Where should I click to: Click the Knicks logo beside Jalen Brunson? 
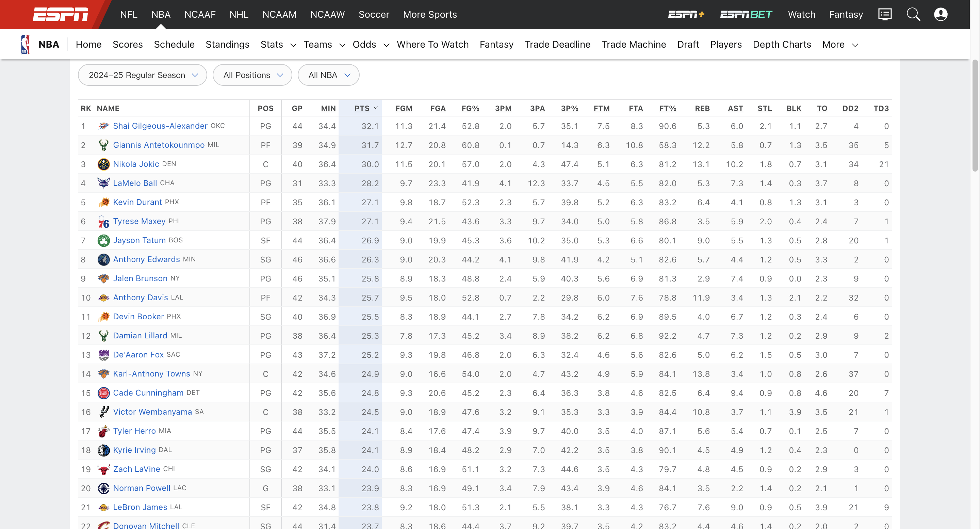click(103, 278)
